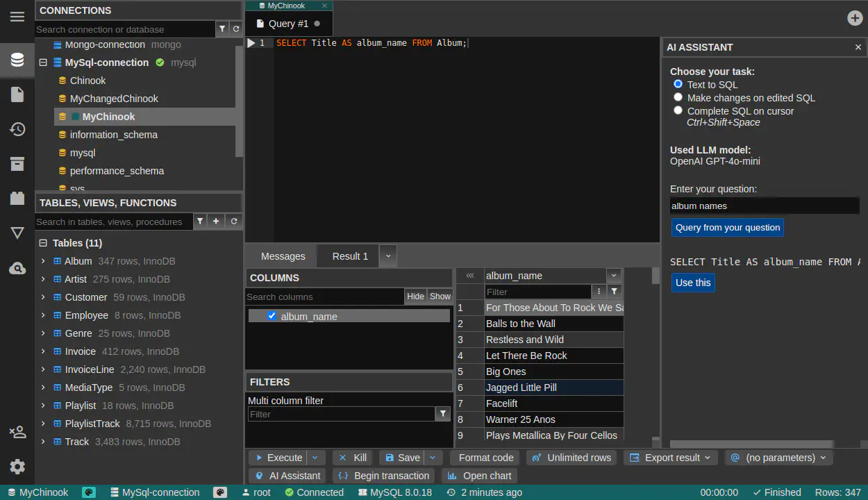Collapse the Tables (11) group
The height and width of the screenshot is (500, 868).
point(43,243)
